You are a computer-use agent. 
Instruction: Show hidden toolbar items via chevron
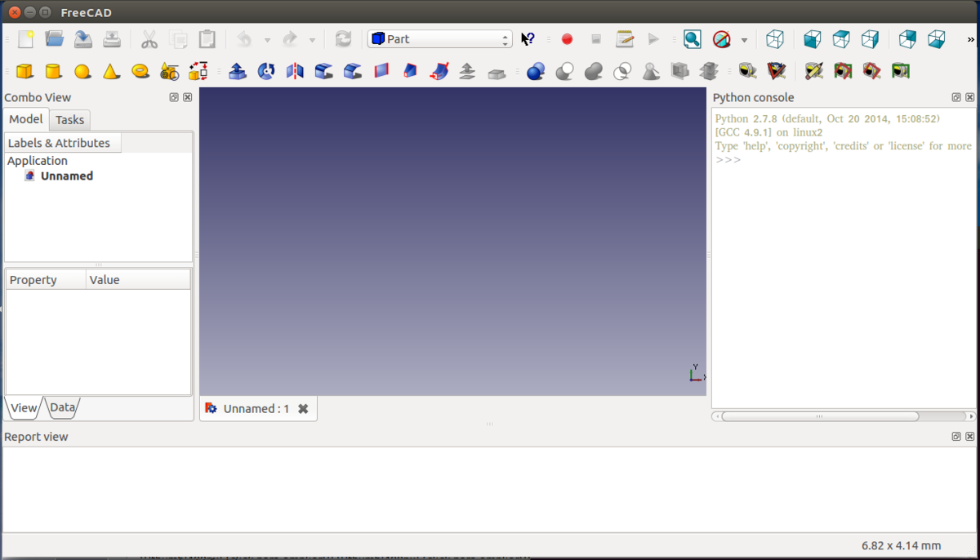[x=971, y=39]
